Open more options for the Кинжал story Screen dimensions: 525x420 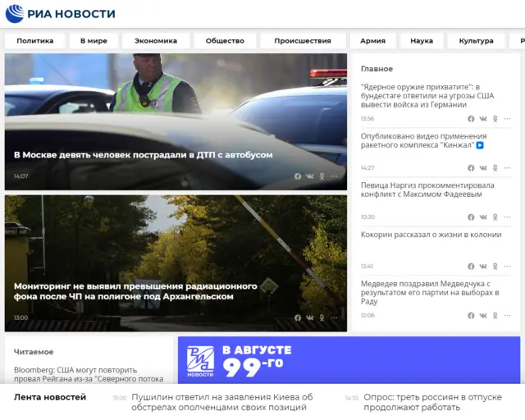click(x=507, y=168)
